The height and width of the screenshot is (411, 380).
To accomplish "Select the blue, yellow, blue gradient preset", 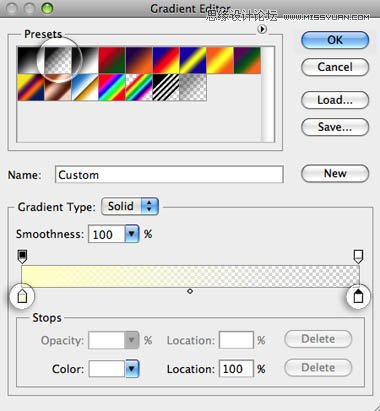I will point(193,60).
